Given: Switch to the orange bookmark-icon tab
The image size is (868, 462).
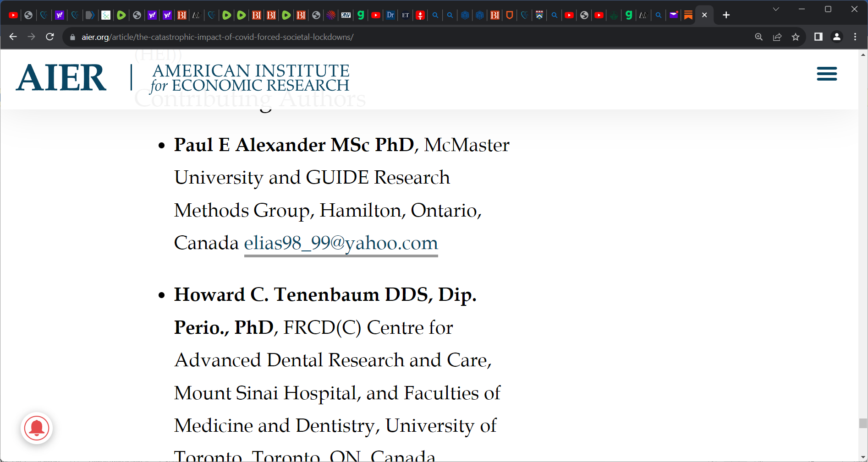Looking at the screenshot, I should click(x=688, y=15).
